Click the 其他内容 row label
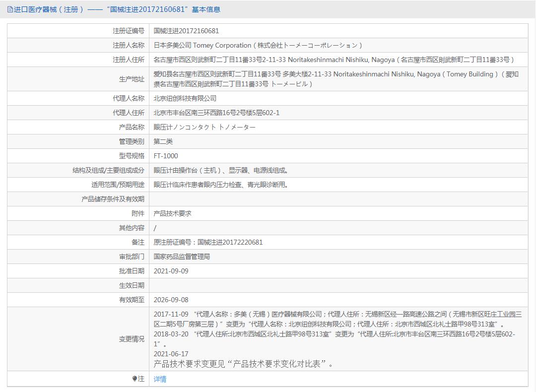 click(132, 228)
